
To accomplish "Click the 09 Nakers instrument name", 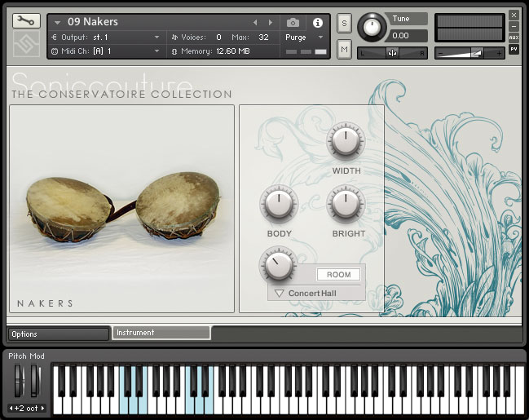I will pyautogui.click(x=93, y=22).
